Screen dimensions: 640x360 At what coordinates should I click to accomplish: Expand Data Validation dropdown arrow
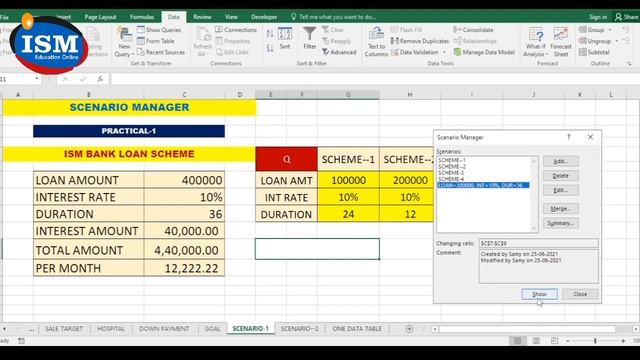pyautogui.click(x=444, y=52)
